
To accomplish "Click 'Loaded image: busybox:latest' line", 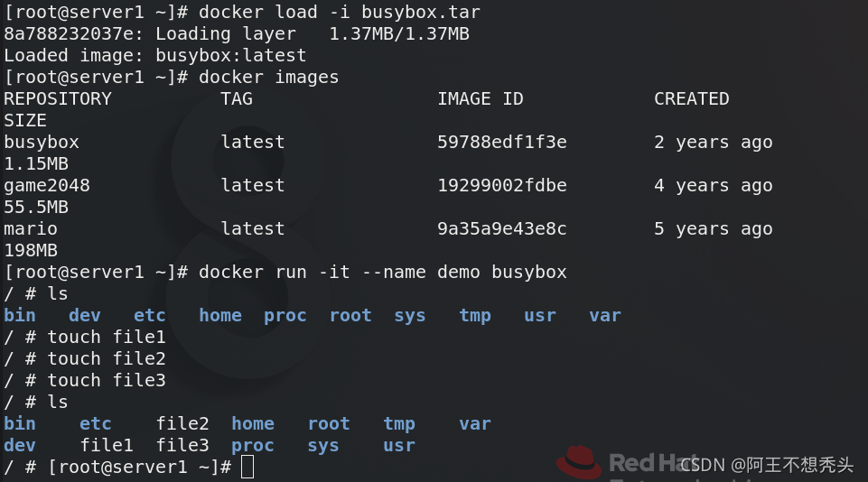I will 155,55.
